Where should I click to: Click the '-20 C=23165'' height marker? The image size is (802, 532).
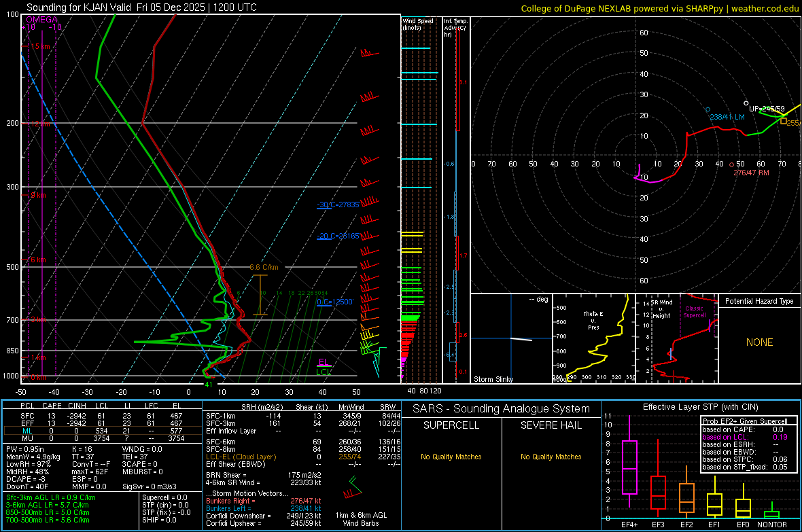pyautogui.click(x=338, y=236)
